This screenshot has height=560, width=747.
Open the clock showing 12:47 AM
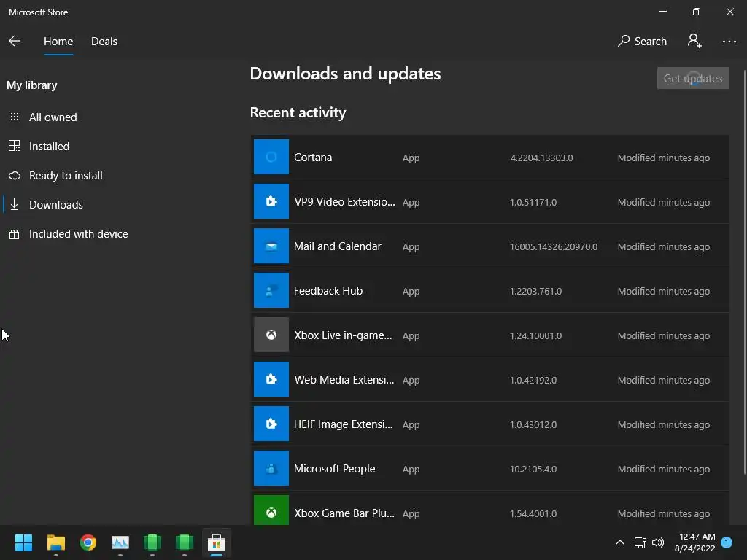694,542
